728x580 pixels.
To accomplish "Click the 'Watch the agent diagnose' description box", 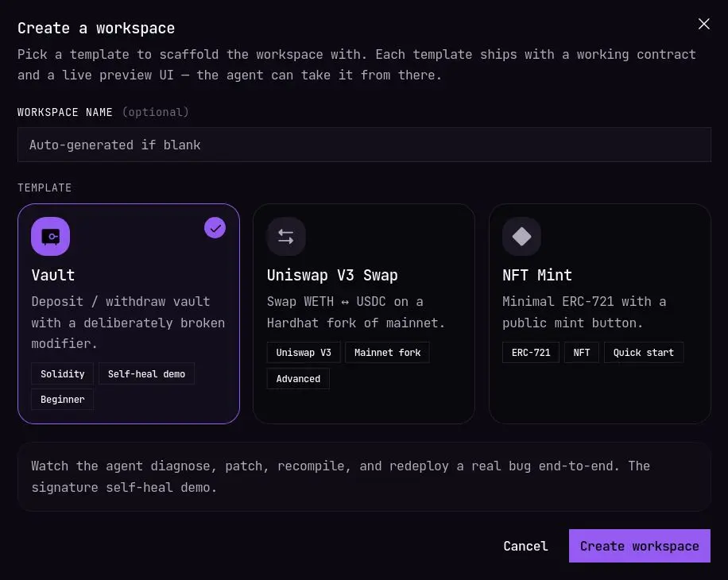I will pyautogui.click(x=364, y=477).
